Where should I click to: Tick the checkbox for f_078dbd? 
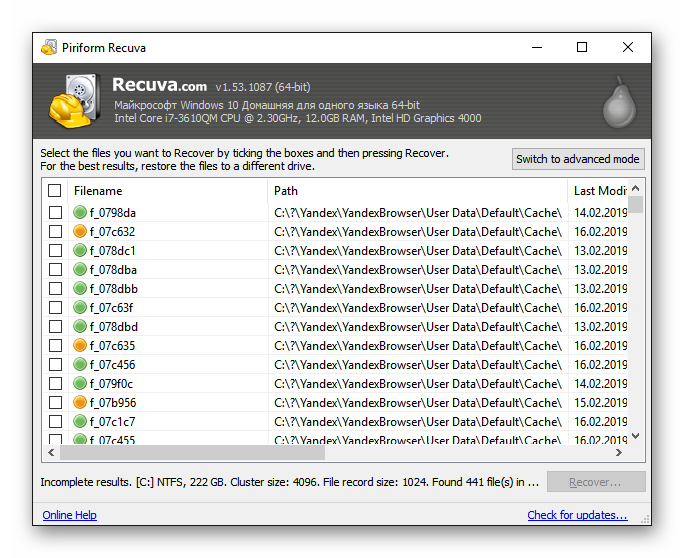55,326
